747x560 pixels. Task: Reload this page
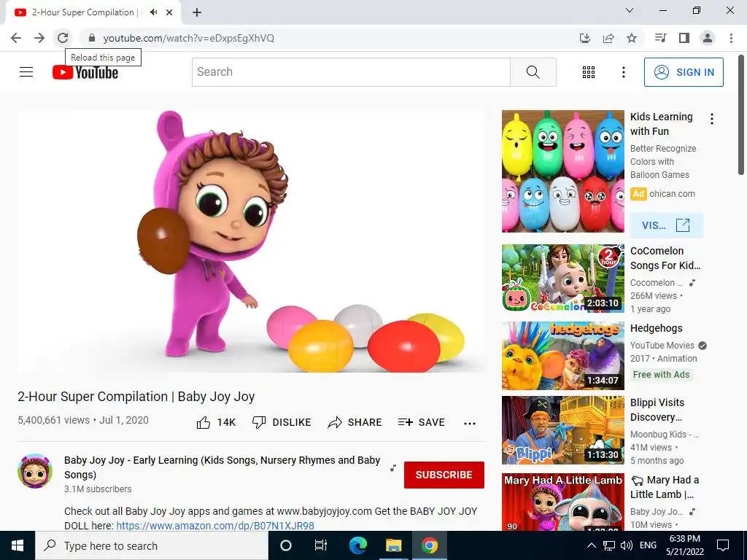tap(63, 38)
